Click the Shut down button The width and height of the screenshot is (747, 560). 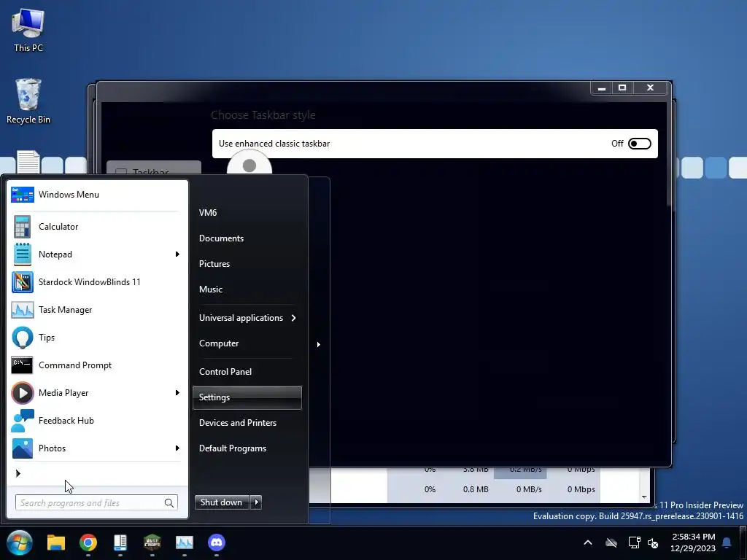[x=222, y=502]
